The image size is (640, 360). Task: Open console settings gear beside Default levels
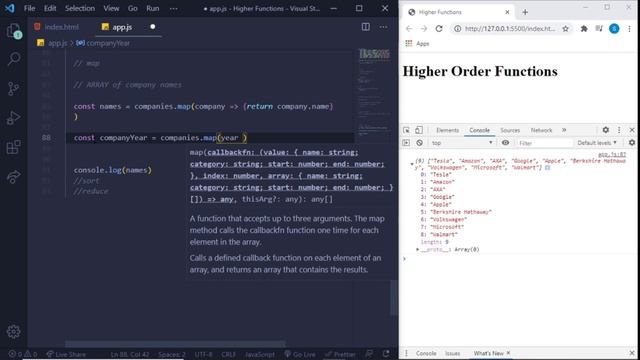coord(632,142)
